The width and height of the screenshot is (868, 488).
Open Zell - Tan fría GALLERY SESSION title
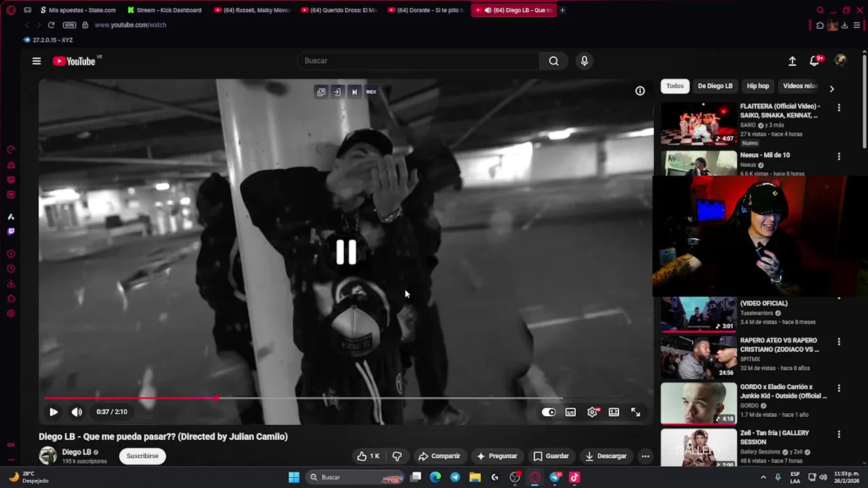click(x=774, y=437)
